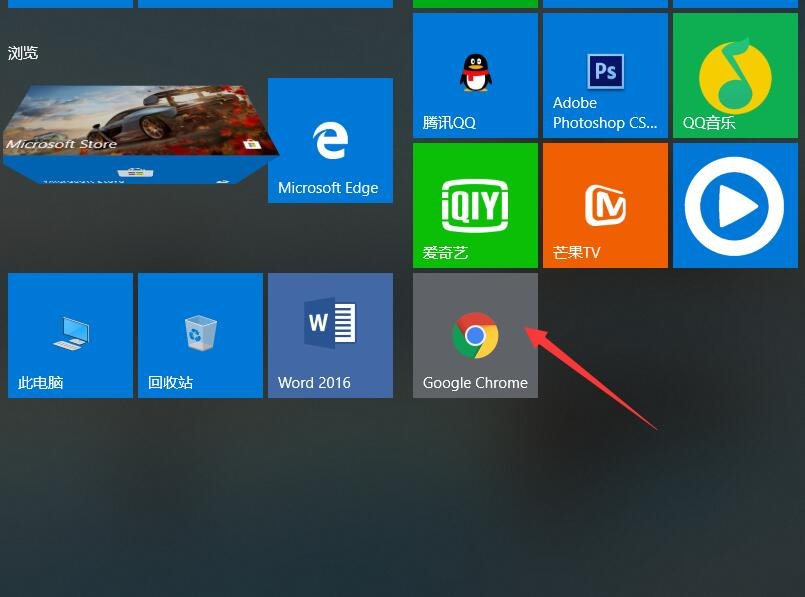This screenshot has height=597, width=805.
Task: Open the 腾讯QQ penguin tile
Action: point(475,75)
